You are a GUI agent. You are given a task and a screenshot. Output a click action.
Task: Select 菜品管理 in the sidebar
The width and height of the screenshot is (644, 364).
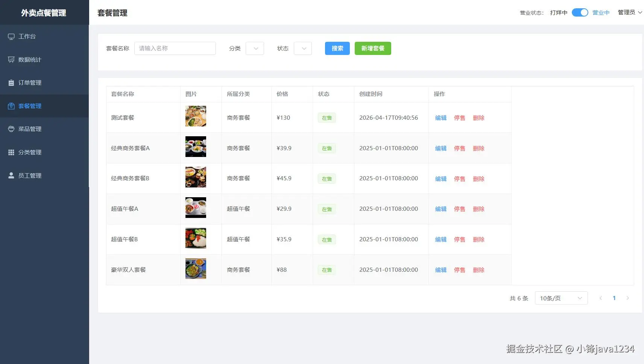44,129
